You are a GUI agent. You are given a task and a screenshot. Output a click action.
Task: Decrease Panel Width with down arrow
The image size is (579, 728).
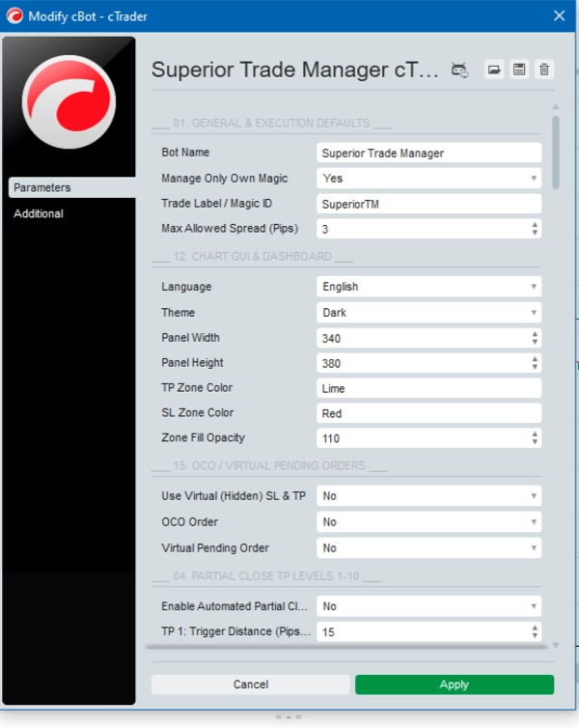pos(535,342)
